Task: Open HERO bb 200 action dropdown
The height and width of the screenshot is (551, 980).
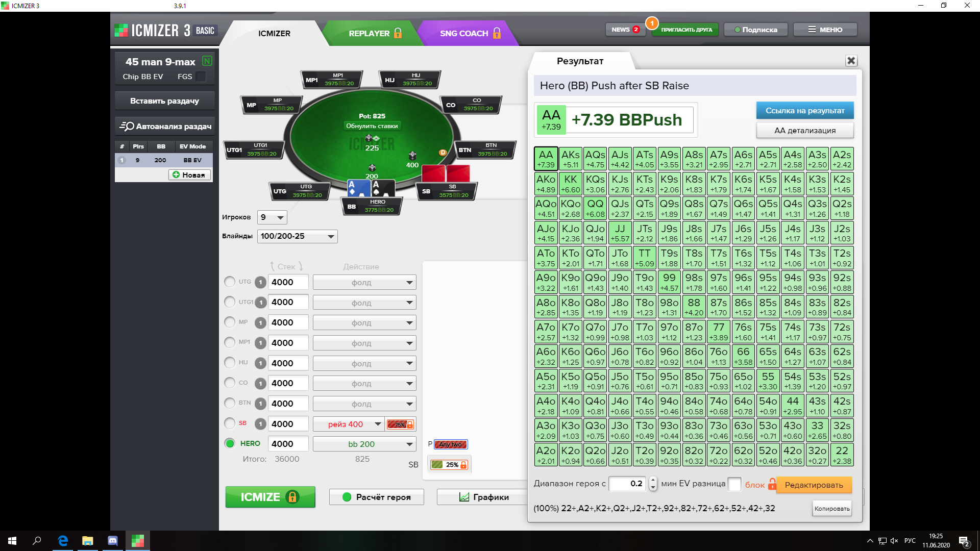Action: (364, 444)
